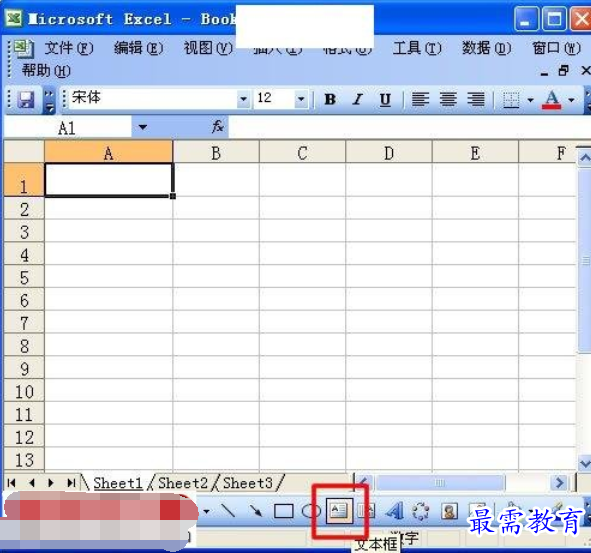Click the insert function fx icon

pos(218,126)
